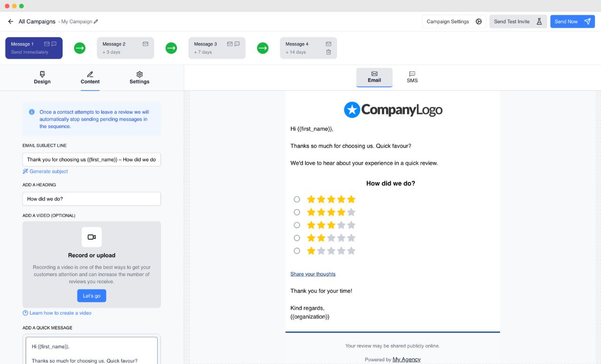Select the three-star rating option
The image size is (601, 364).
[x=297, y=225]
